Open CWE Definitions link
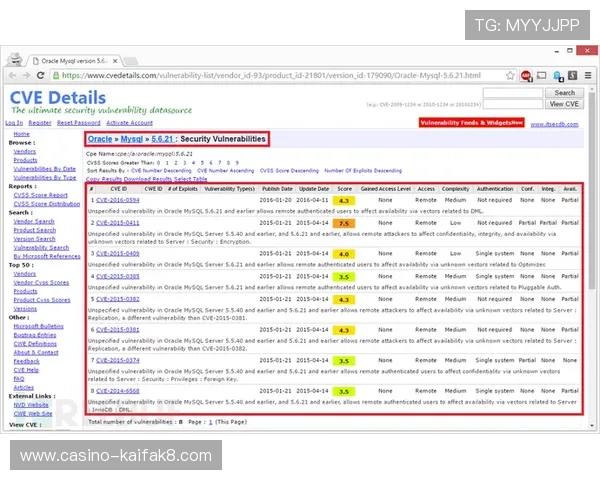600x480 pixels. [x=35, y=344]
